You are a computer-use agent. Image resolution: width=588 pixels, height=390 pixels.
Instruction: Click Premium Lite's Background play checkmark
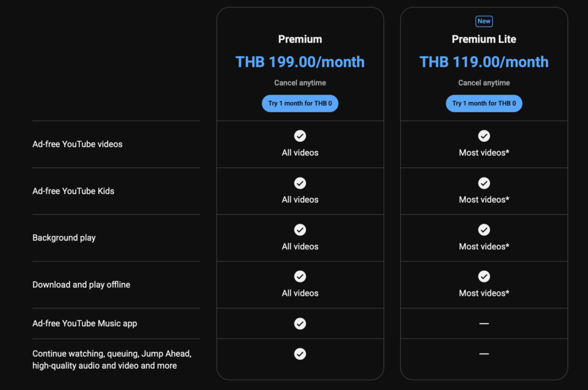(484, 230)
